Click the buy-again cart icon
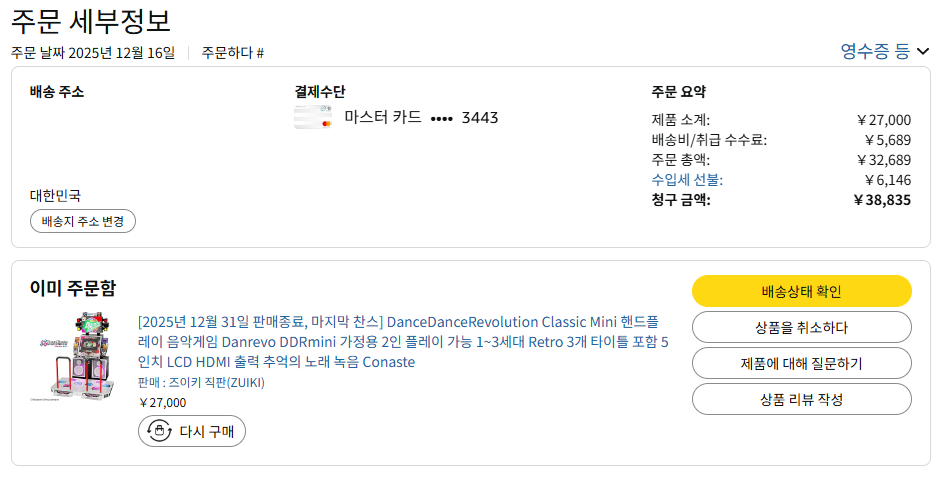The image size is (947, 479). pyautogui.click(x=159, y=431)
